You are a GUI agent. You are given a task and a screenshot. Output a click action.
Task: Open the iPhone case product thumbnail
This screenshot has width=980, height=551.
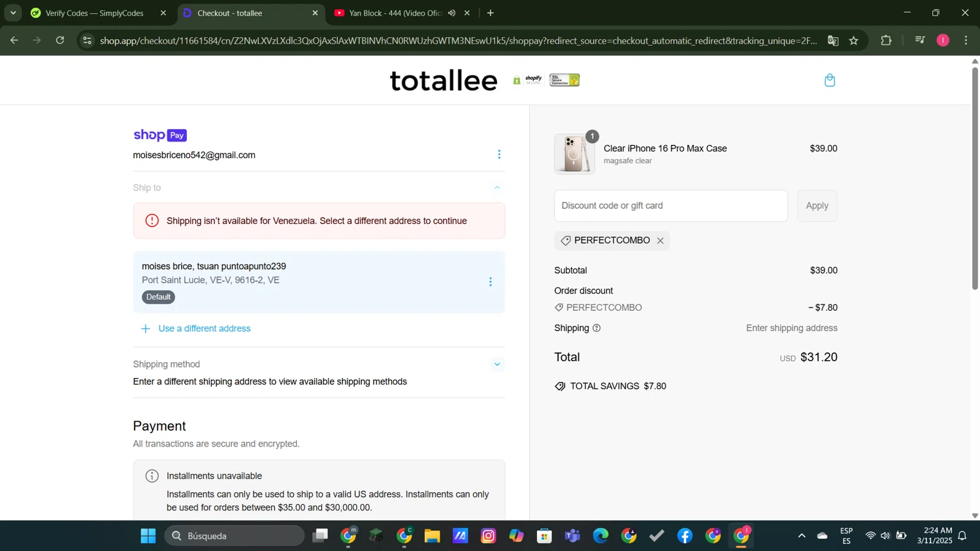[574, 154]
